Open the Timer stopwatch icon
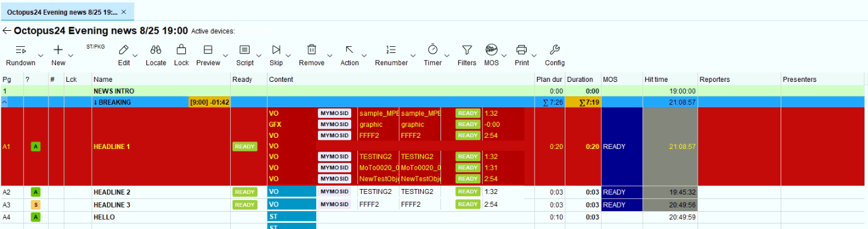 coord(432,49)
